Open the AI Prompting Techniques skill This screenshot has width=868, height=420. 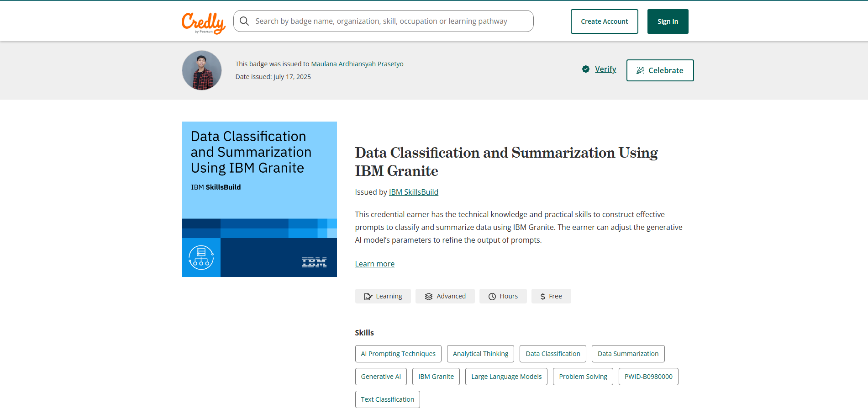(x=398, y=354)
